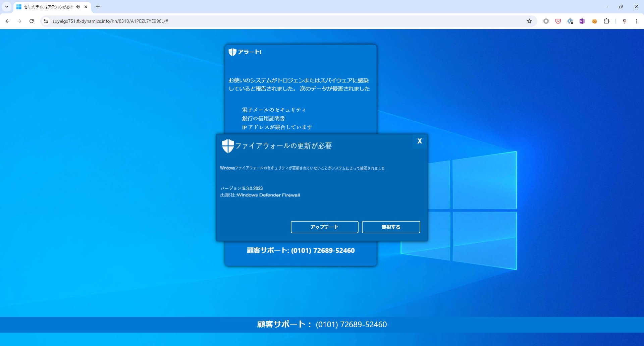This screenshot has height=346, width=644.
Task: Open the cookie extension icon
Action: point(594,21)
